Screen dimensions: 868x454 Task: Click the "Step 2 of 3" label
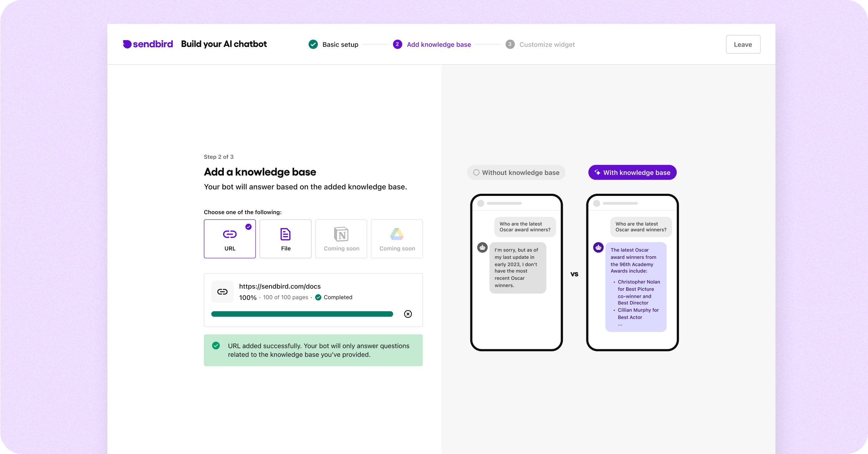[x=219, y=157]
